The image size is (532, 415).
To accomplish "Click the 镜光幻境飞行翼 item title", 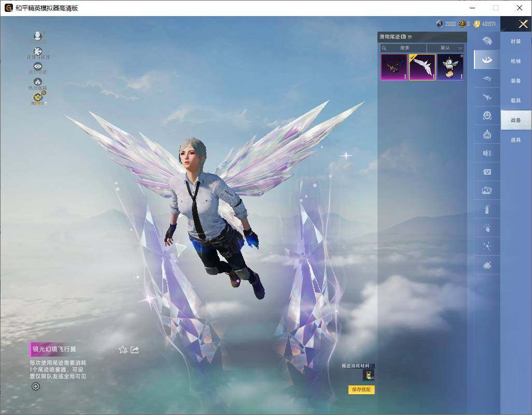I will click(54, 349).
